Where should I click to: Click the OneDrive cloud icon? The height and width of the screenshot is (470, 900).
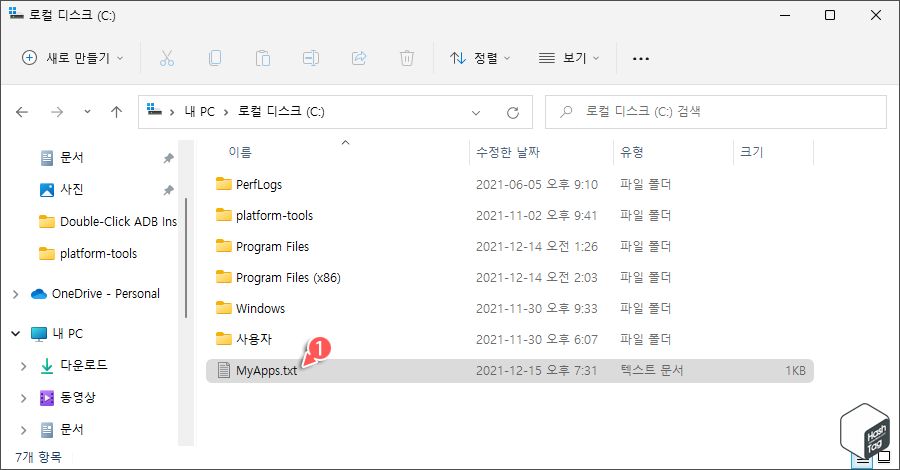(x=39, y=294)
